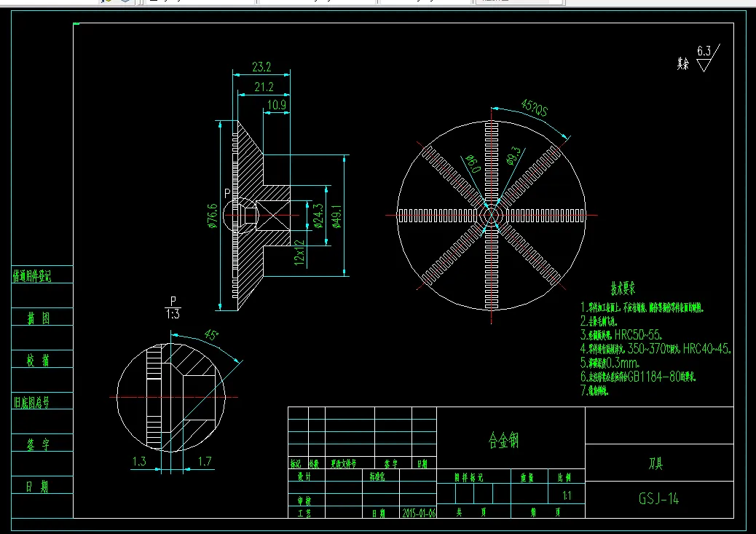The image size is (756, 534).
Task: Pick the 工艺 title block label
Action: tap(304, 514)
